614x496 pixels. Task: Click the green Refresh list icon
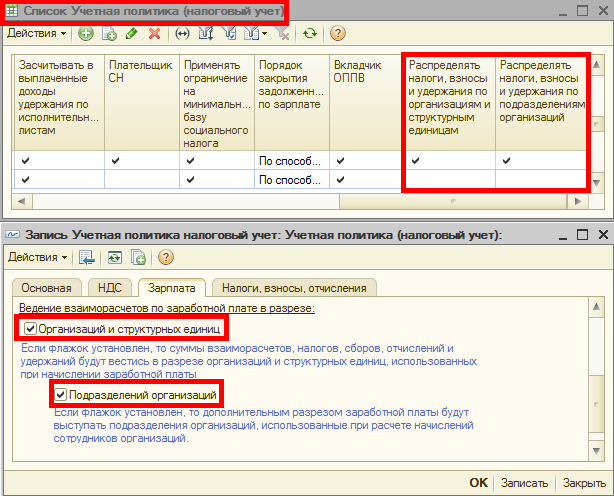[310, 33]
